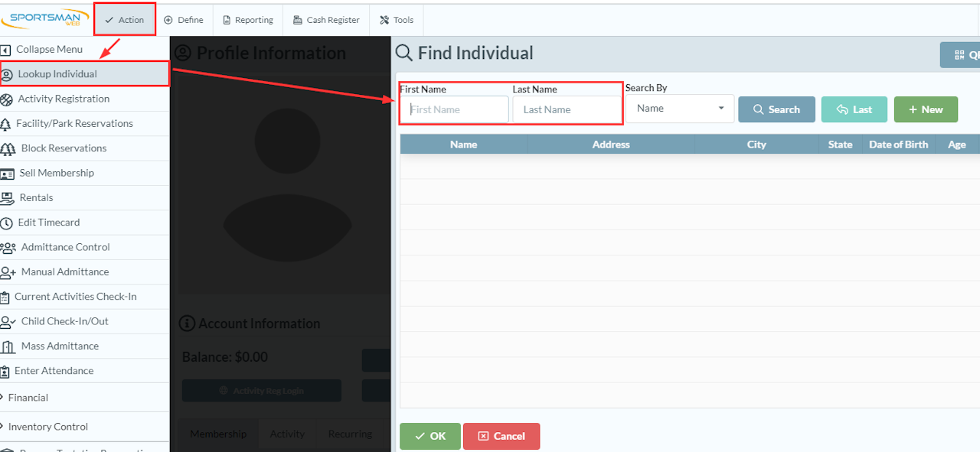Screen dimensions: 980x452
Task: Expand the Inventory Control section
Action: click(x=84, y=427)
